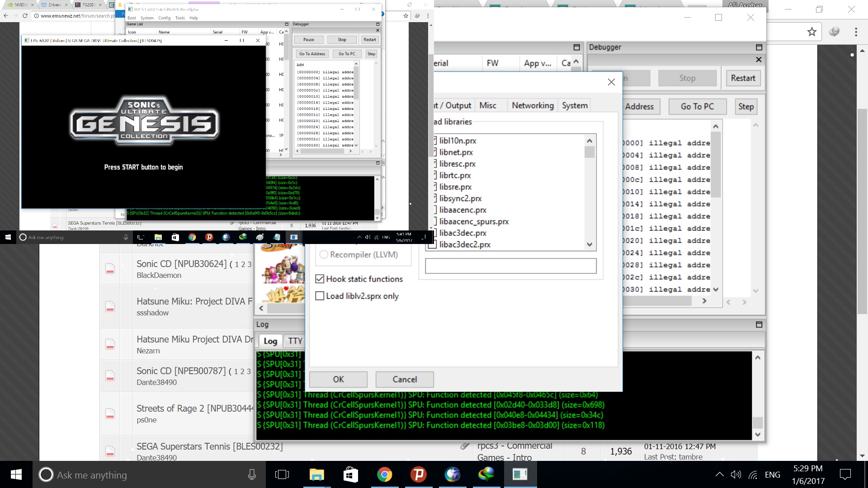This screenshot has height=488, width=868.
Task: Open the Store on the bottom taskbar
Action: coord(351,474)
